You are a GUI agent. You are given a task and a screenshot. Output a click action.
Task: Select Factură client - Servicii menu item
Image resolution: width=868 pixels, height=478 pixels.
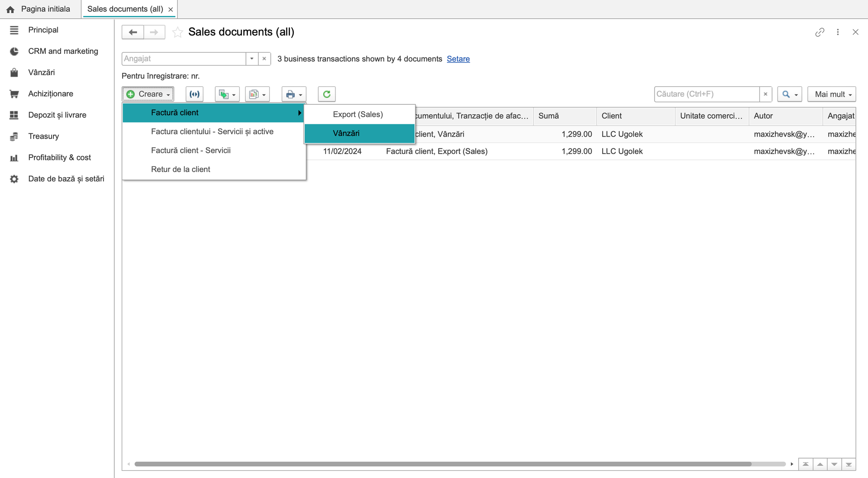point(213,151)
